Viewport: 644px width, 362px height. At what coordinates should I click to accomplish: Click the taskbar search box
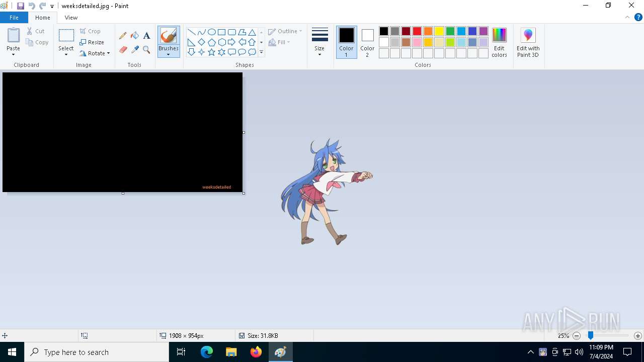97,352
